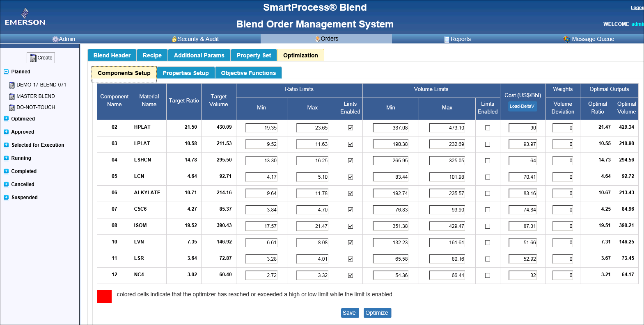
Task: Enable volume limits for HPLAT
Action: pyautogui.click(x=488, y=128)
